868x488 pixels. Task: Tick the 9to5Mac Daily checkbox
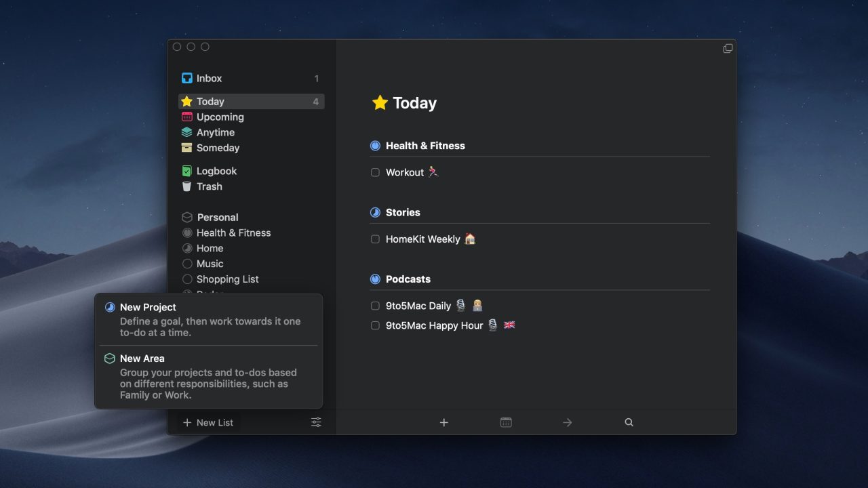click(x=375, y=306)
